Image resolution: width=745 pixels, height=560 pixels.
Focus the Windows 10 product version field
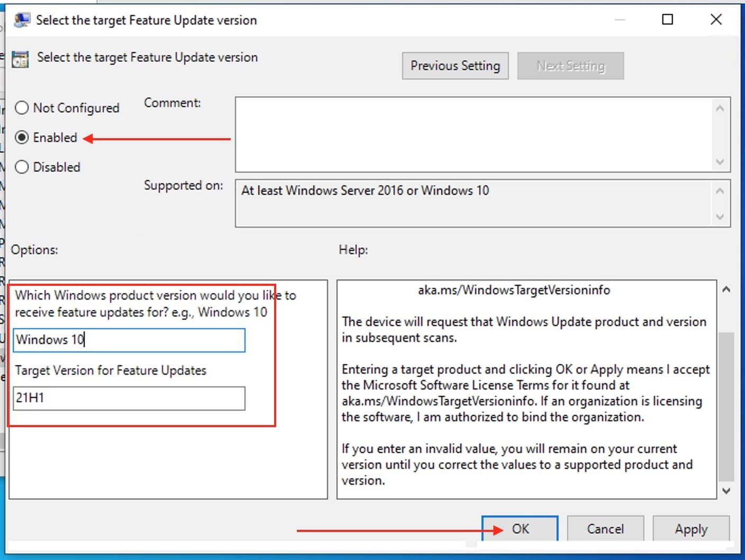click(129, 340)
